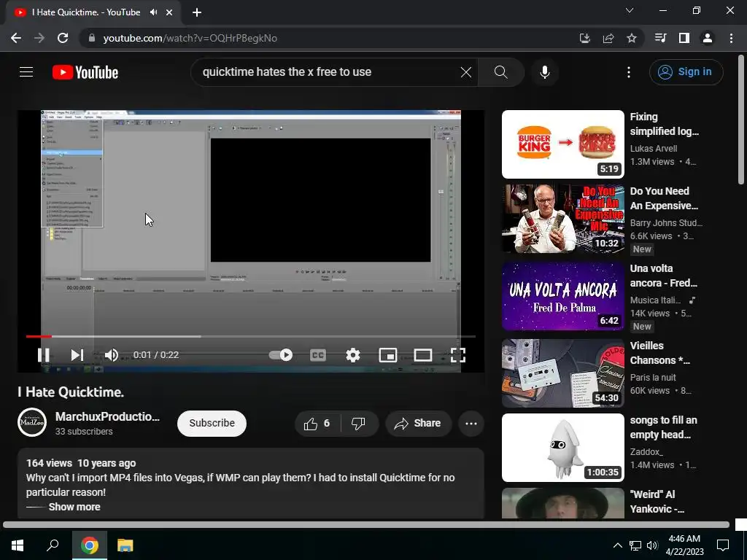Screen dimensions: 747x560
Task: Expand description with Show more
Action: click(74, 507)
